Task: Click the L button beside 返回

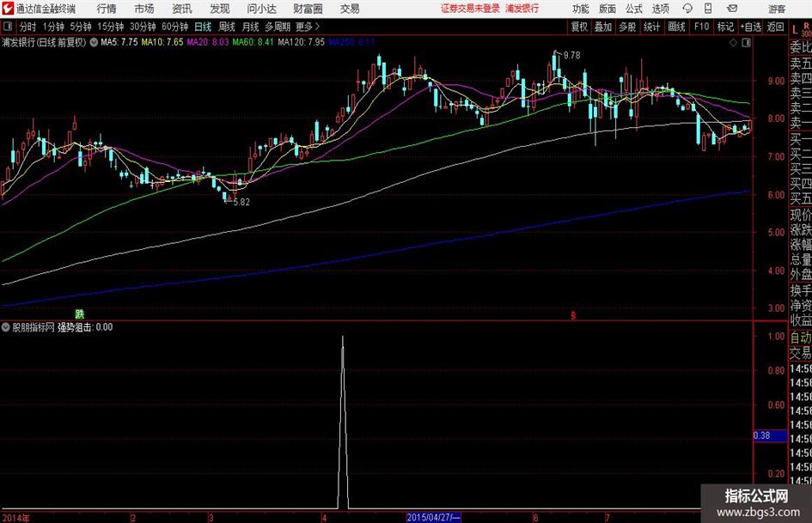Action: [795, 30]
